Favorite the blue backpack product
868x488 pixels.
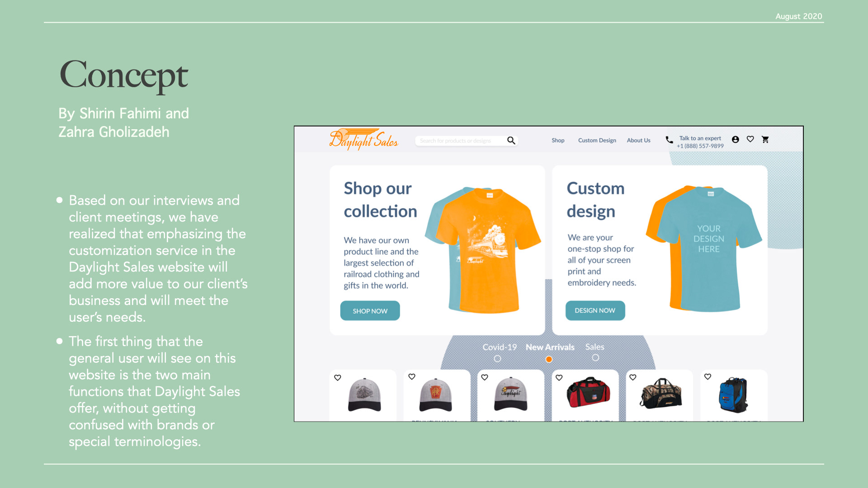click(708, 376)
